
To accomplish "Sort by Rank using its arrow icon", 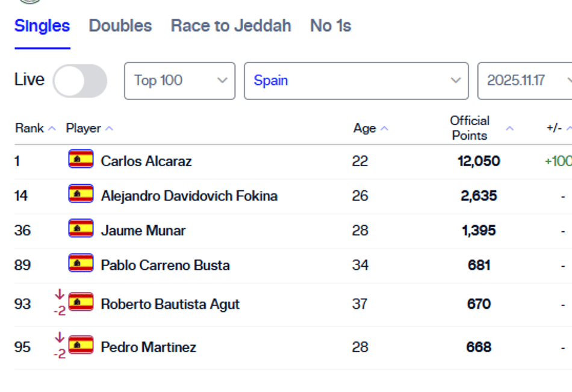I will point(52,128).
